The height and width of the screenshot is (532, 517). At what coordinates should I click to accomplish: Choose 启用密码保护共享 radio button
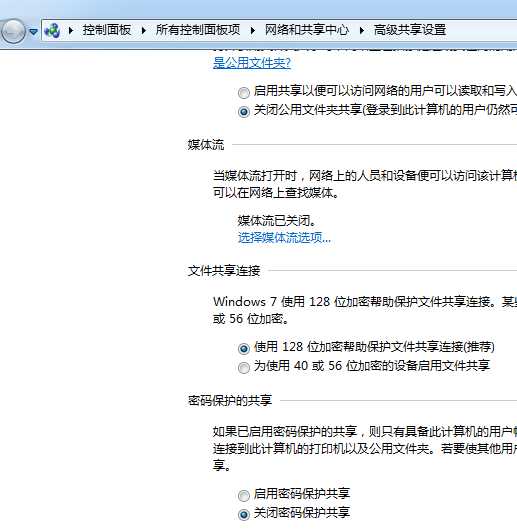point(244,496)
